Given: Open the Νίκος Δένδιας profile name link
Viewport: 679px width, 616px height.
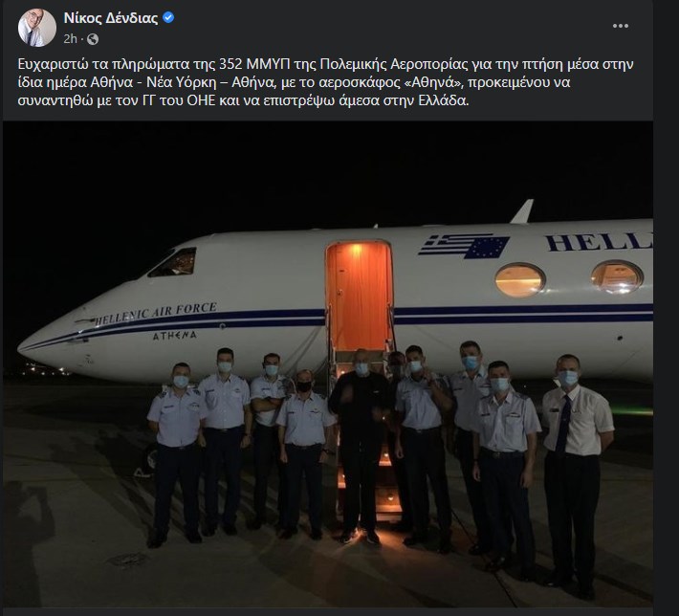Looking at the screenshot, I should (x=111, y=18).
